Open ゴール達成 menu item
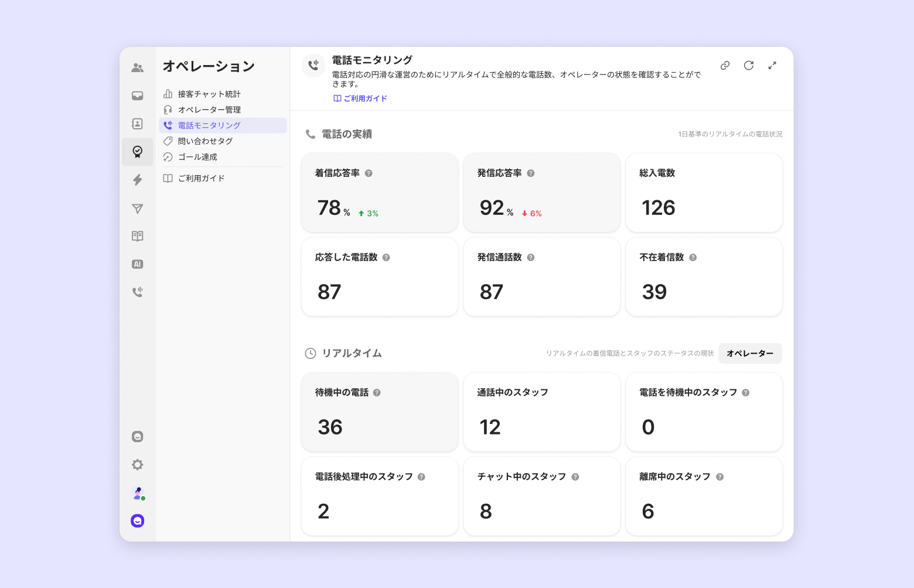Screen dimensions: 914x588 [x=223, y=157]
